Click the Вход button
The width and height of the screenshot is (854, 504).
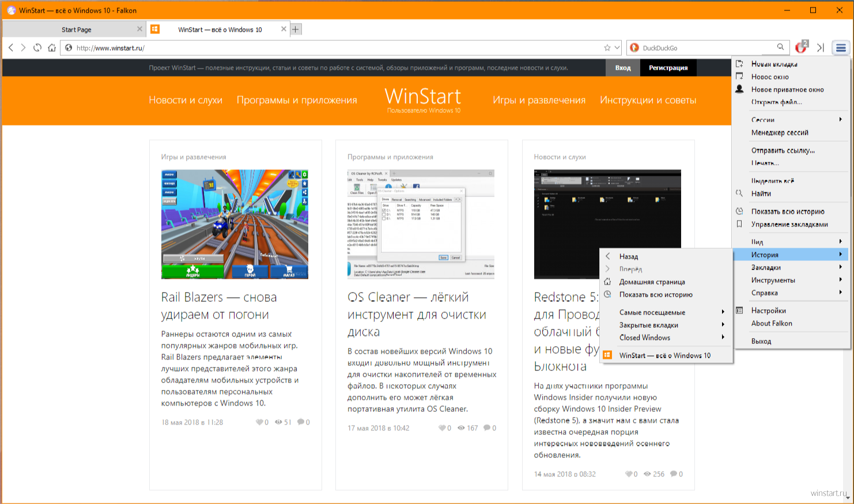click(x=623, y=67)
